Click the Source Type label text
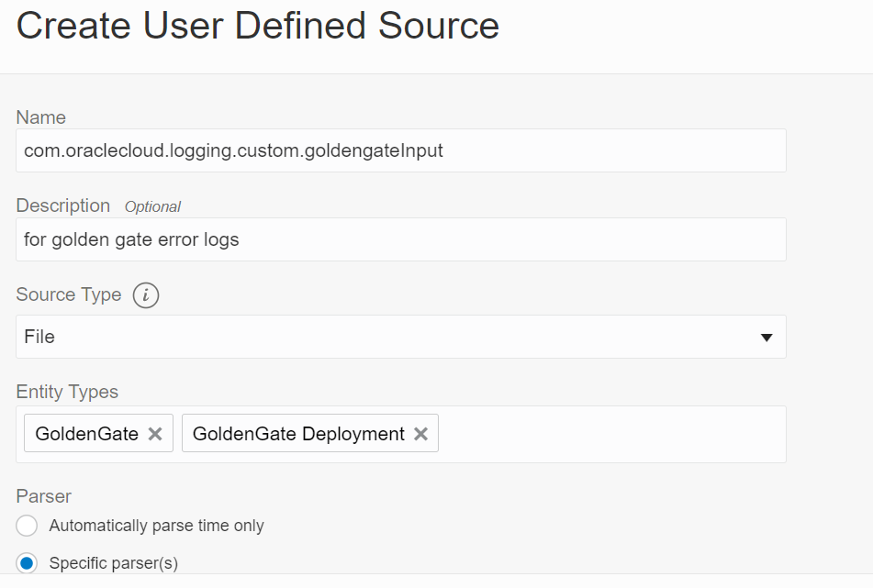This screenshot has width=873, height=588. pyautogui.click(x=69, y=294)
